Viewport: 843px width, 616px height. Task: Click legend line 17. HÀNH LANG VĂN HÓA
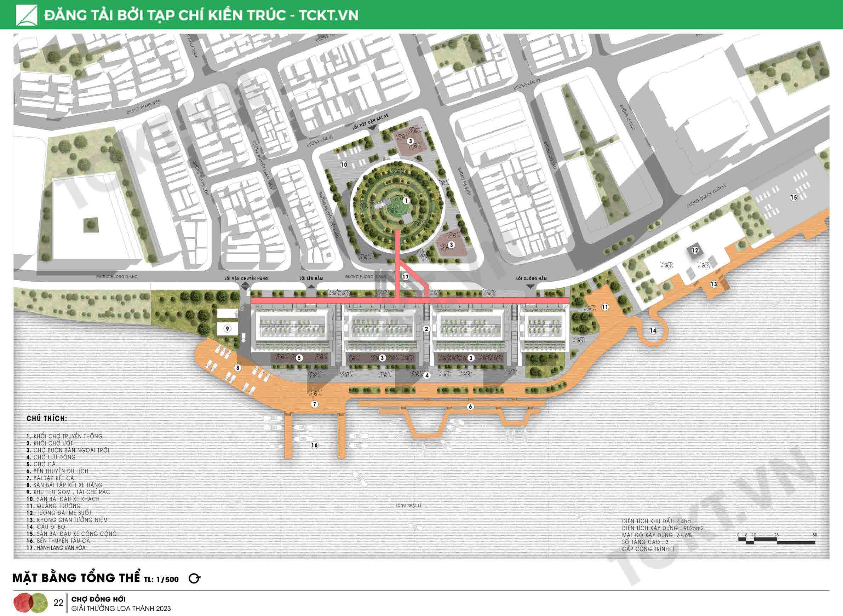click(56, 548)
